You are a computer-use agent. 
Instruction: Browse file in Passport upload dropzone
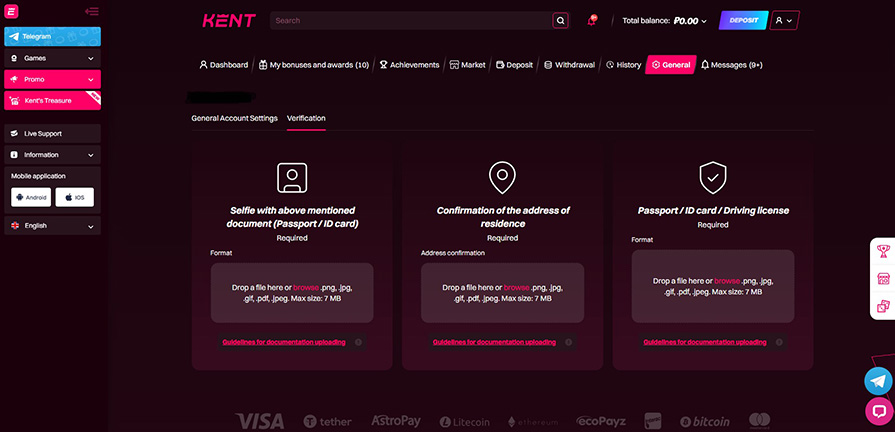click(x=727, y=281)
